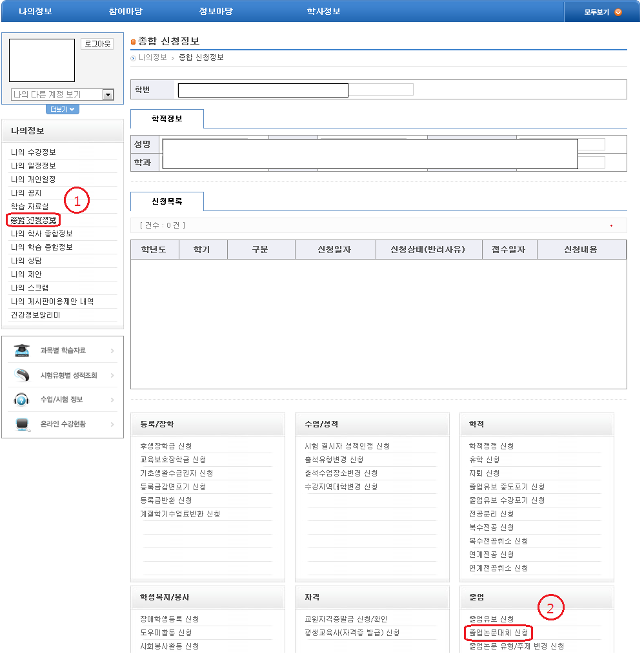Open 교원자격증발급 신청/확인 link
644x665 pixels.
(x=346, y=619)
